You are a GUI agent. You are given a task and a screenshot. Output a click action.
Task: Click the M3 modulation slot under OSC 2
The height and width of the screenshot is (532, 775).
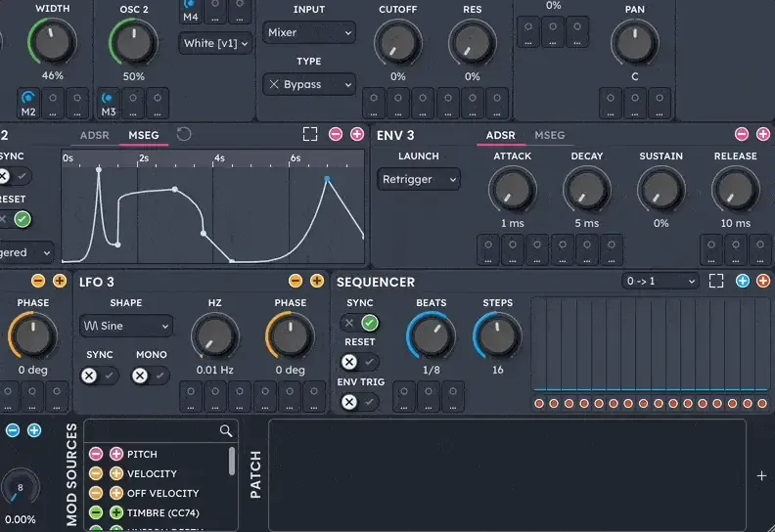click(109, 104)
